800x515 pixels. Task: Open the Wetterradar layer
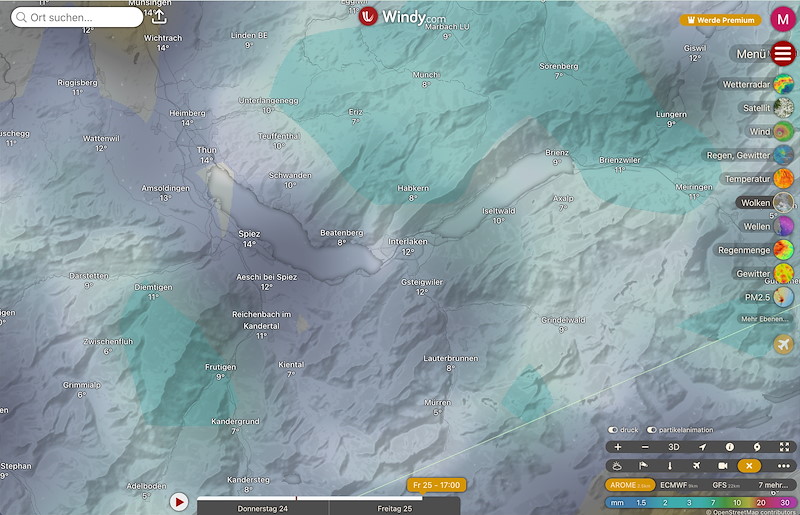point(783,85)
